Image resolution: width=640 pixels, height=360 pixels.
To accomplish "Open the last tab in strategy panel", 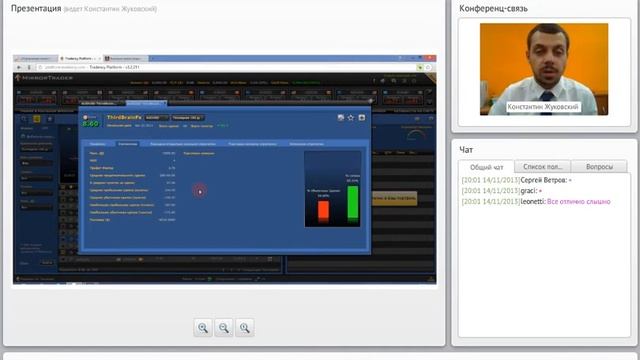I will pos(307,144).
